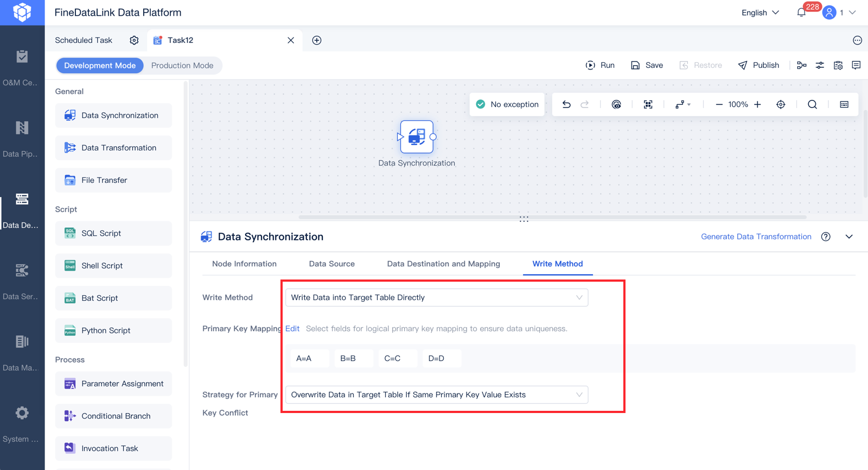Screen dimensions: 868x470
Task: Publish the task
Action: click(x=758, y=65)
